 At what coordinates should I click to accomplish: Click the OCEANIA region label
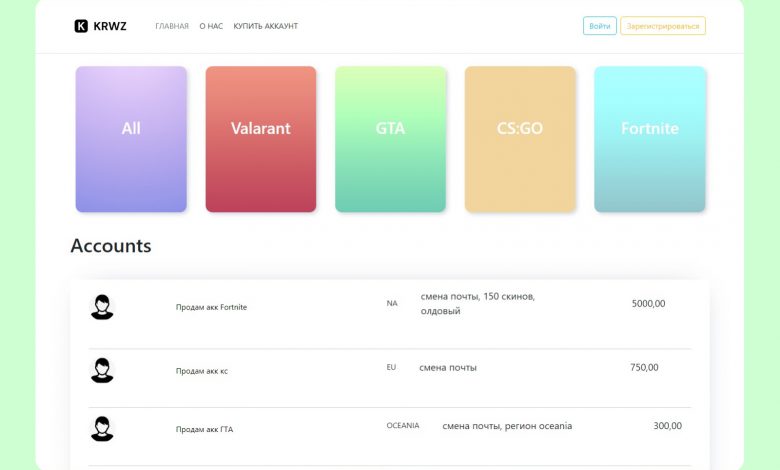pos(403,425)
